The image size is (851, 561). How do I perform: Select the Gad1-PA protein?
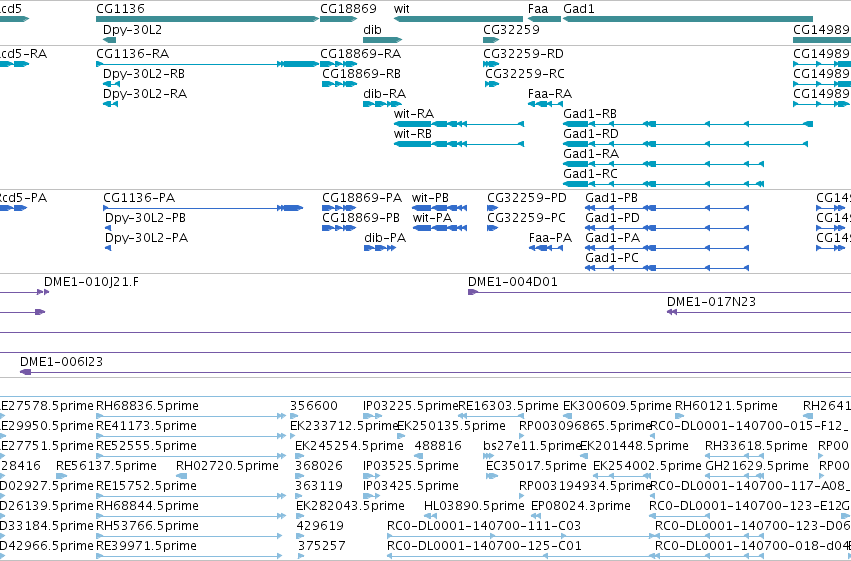(x=667, y=248)
